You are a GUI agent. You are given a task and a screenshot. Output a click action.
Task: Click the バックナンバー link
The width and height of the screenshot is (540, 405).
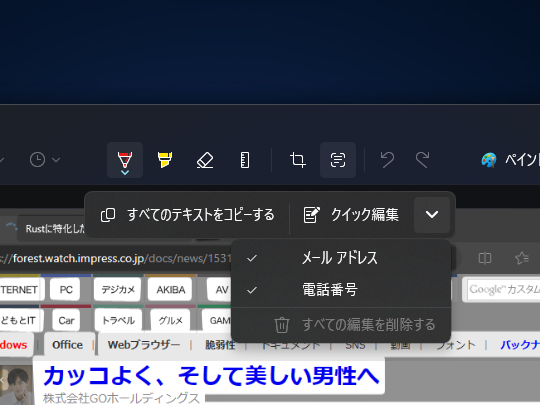520,344
